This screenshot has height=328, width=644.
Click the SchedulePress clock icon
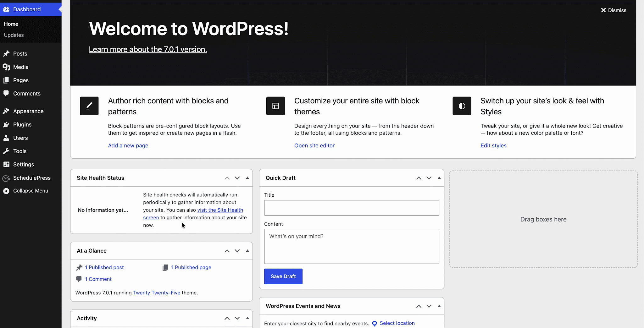pos(6,178)
